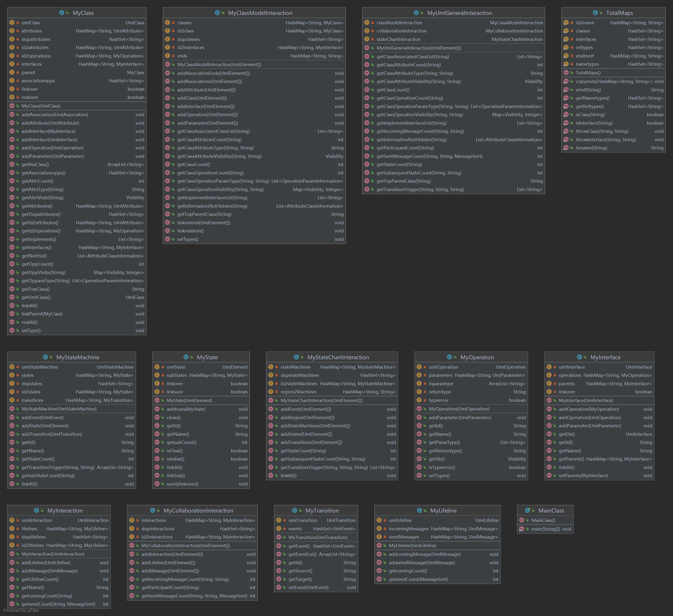Select the endtoref field in TotalMaps

613,56
